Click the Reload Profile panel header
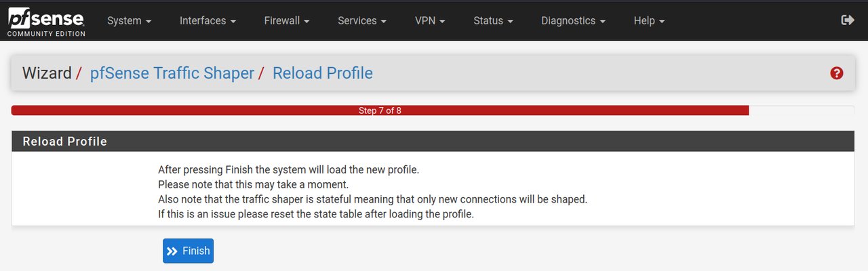Image resolution: width=868 pixels, height=271 pixels. click(433, 142)
